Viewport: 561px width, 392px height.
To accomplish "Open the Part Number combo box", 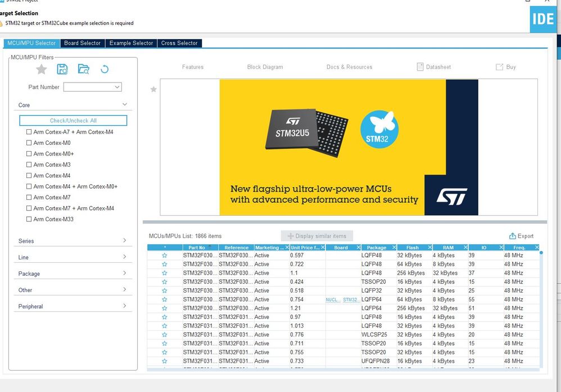I will tap(92, 87).
